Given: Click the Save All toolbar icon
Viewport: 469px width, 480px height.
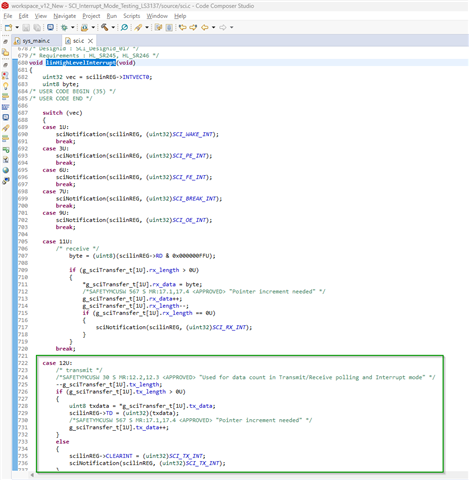Looking at the screenshot, I should (37, 27).
